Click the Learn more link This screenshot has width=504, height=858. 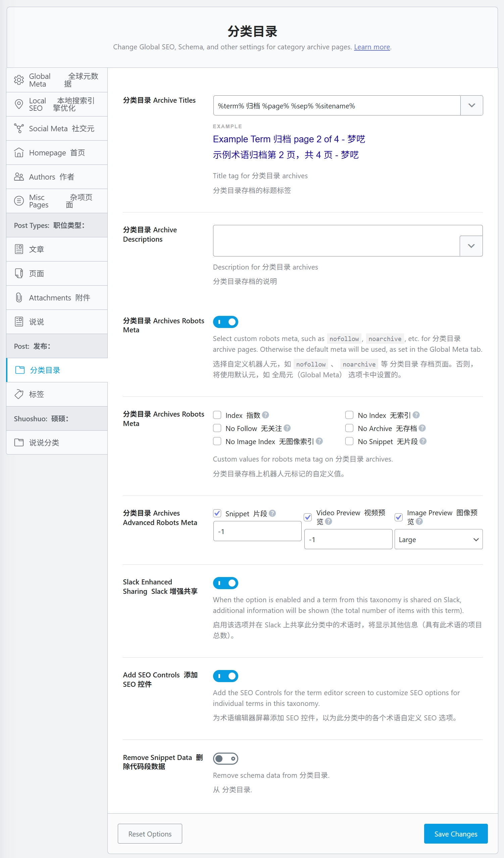pyautogui.click(x=372, y=47)
